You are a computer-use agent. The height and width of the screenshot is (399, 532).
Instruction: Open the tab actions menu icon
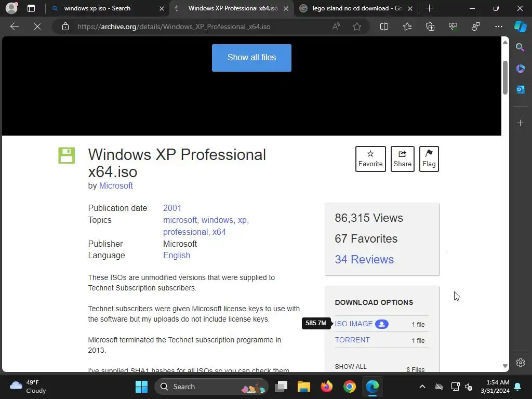coord(31,8)
